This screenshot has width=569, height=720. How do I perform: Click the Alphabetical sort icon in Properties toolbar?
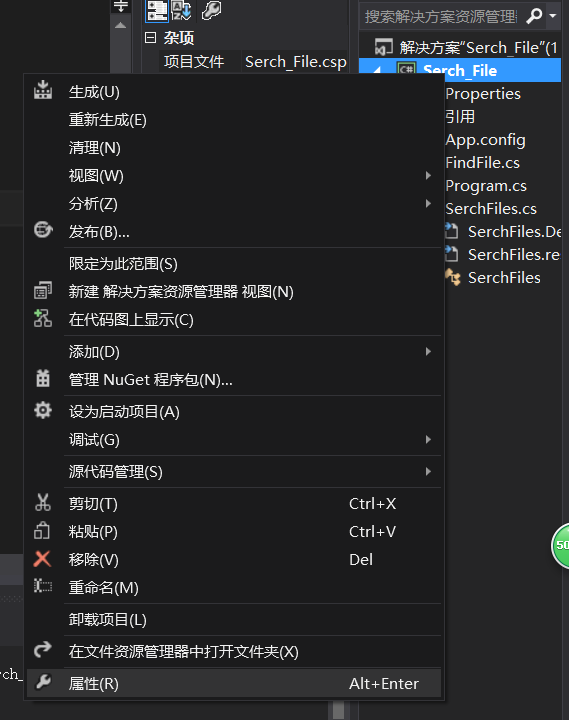[181, 11]
